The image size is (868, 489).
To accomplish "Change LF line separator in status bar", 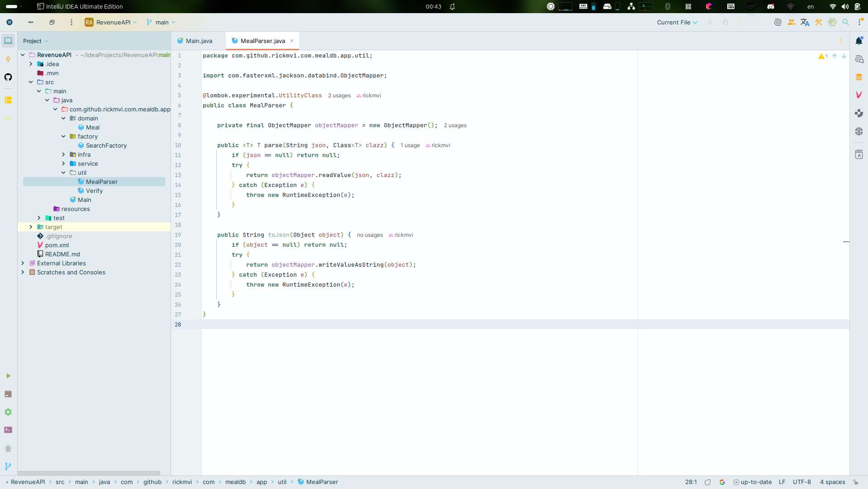I will (x=782, y=482).
